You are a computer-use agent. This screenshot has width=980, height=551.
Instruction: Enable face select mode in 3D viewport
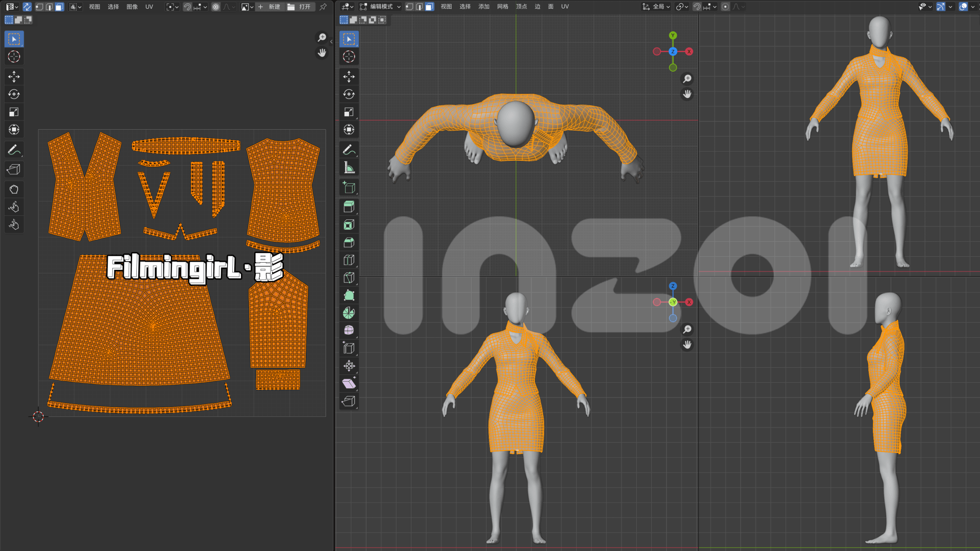429,7
